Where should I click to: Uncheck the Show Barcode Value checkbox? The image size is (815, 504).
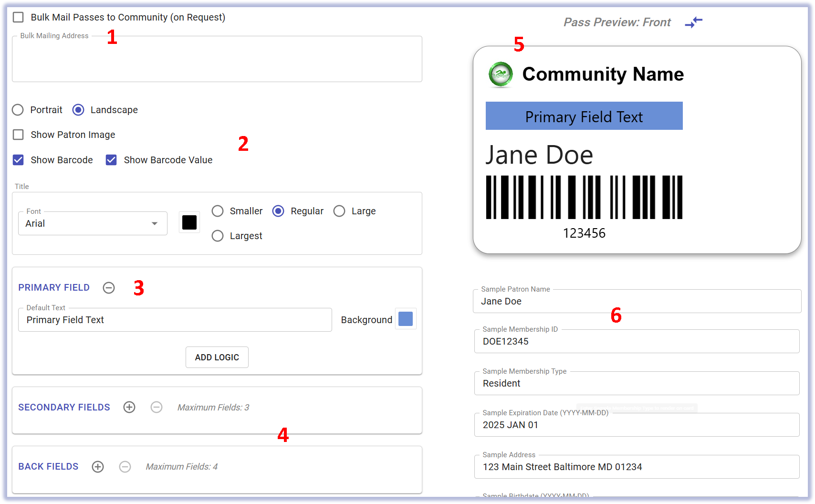click(111, 160)
